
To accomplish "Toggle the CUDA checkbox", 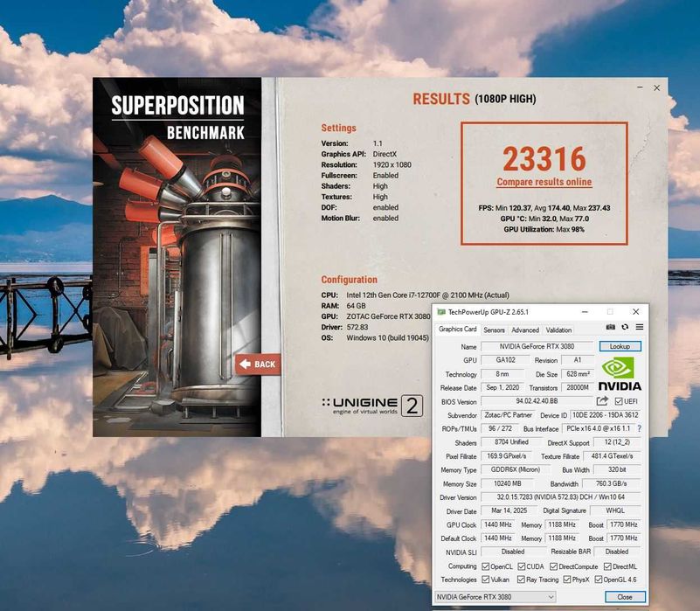I will [x=521, y=566].
